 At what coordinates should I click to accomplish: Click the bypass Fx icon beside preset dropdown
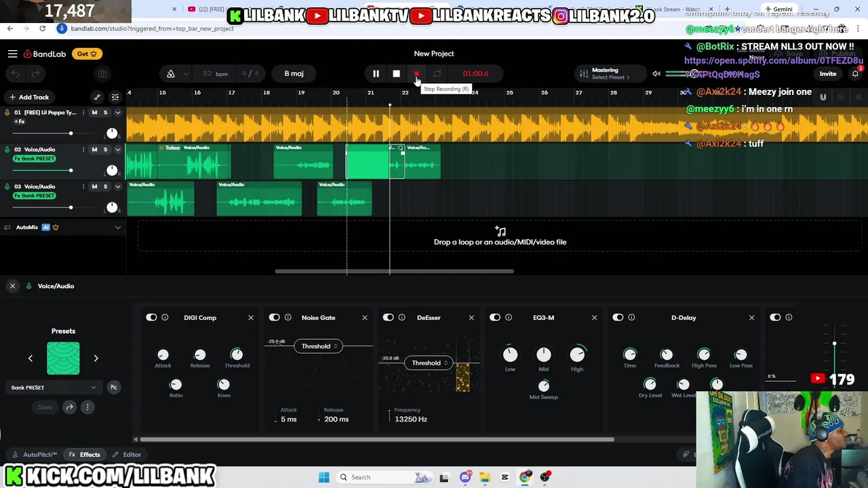[113, 388]
